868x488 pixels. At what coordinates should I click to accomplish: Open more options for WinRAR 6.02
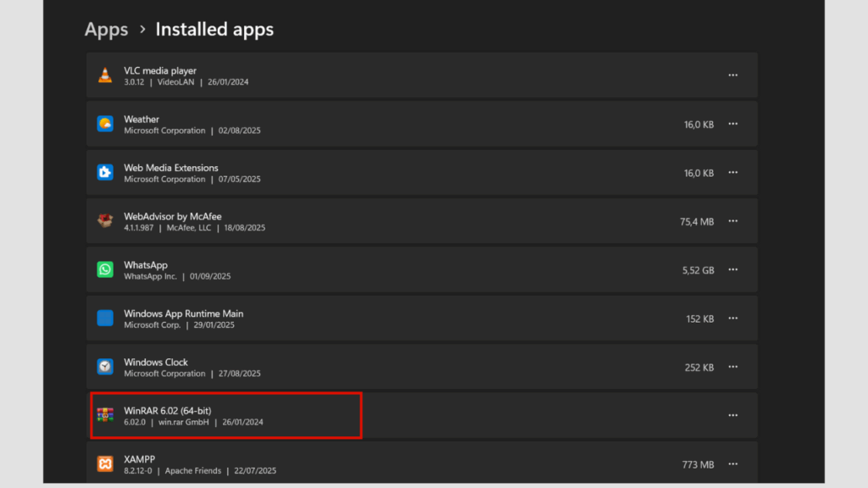click(732, 414)
